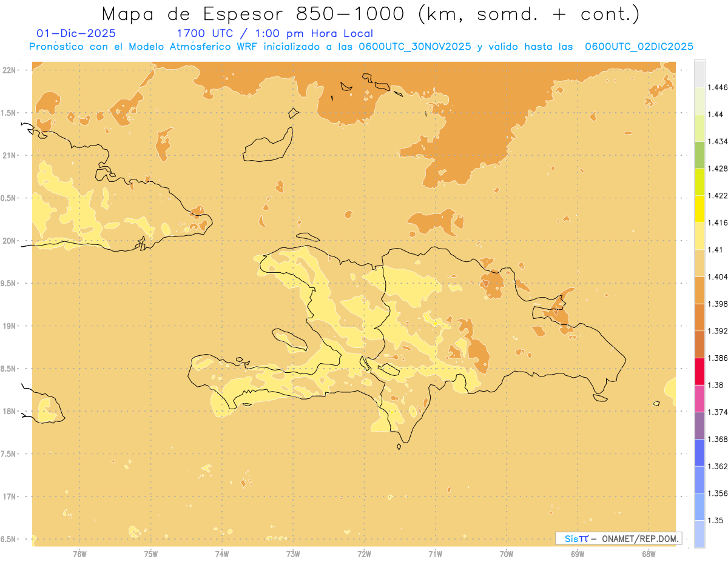Click colorbar label '1.422'
The height and width of the screenshot is (562, 728).
(x=718, y=196)
